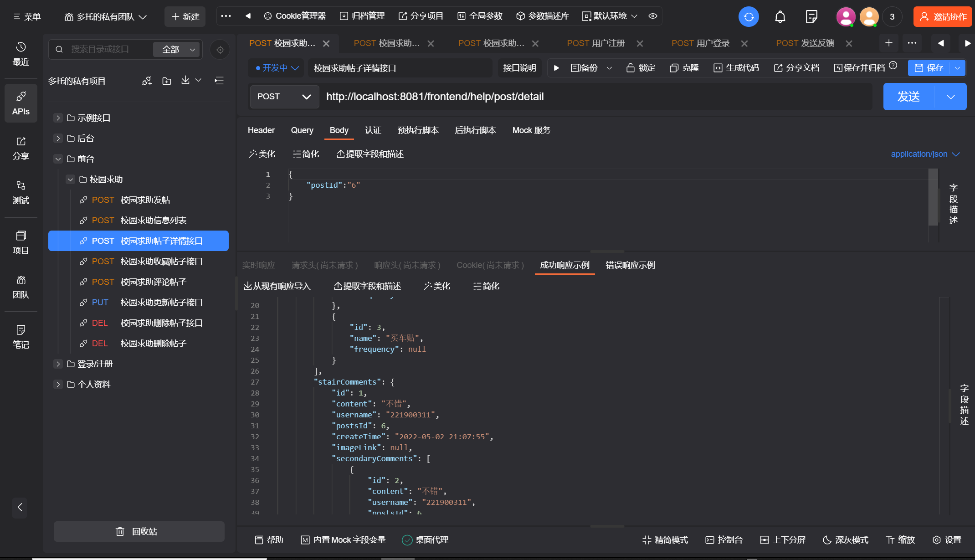The width and height of the screenshot is (975, 560).
Task: Toggle the desktop proxy status
Action: 425,539
